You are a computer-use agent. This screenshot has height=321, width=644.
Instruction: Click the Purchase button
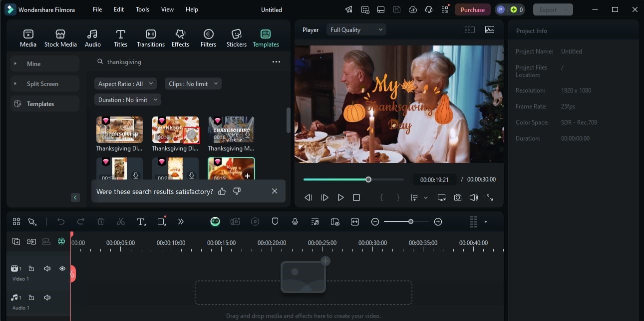click(472, 9)
